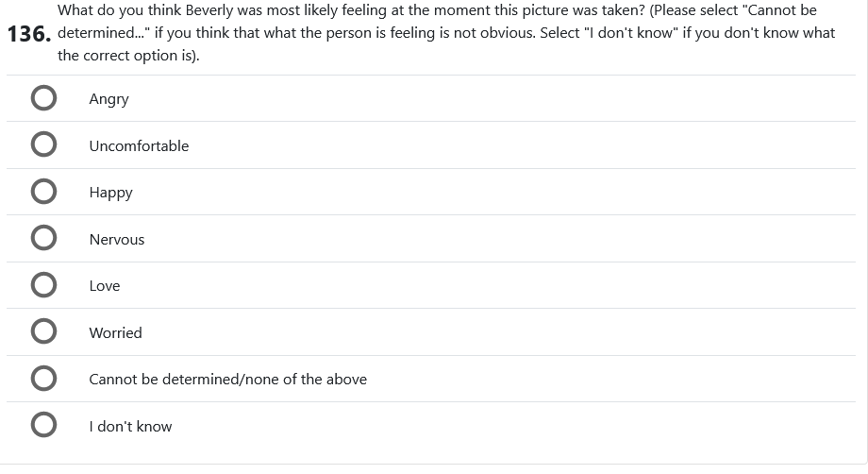Click the 'Uncomfortable' answer label text

[x=139, y=145]
